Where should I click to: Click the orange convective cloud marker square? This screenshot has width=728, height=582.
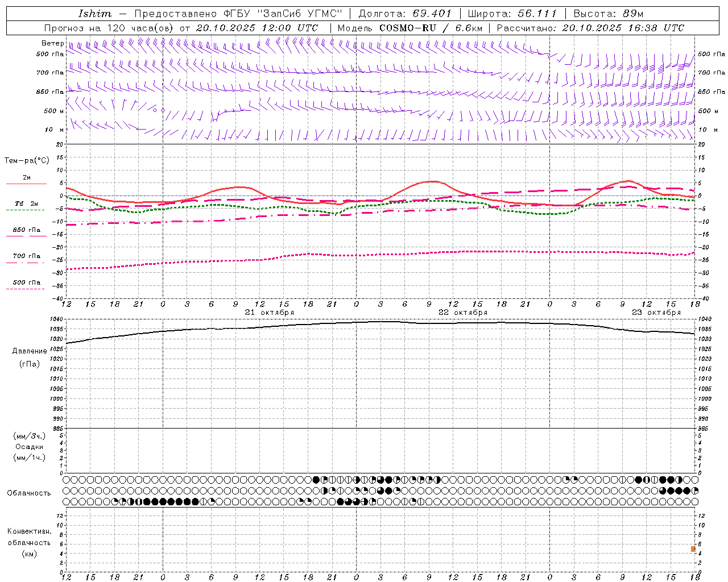[x=693, y=549]
